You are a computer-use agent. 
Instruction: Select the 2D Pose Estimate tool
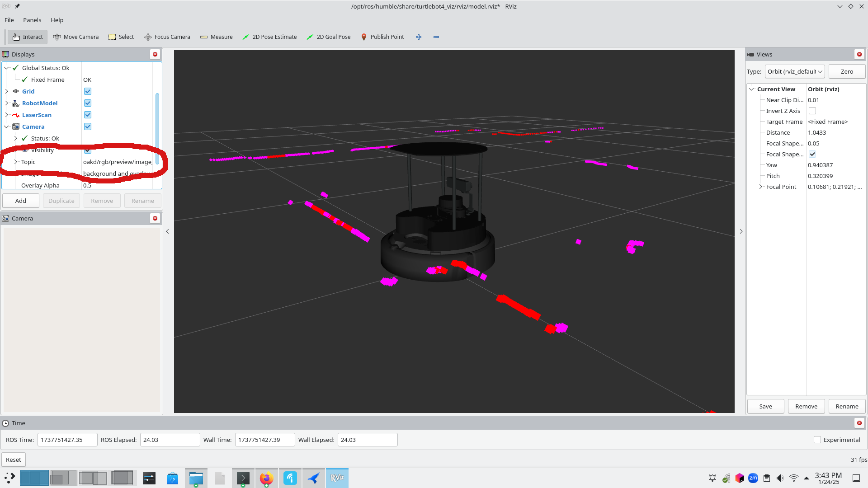point(269,37)
